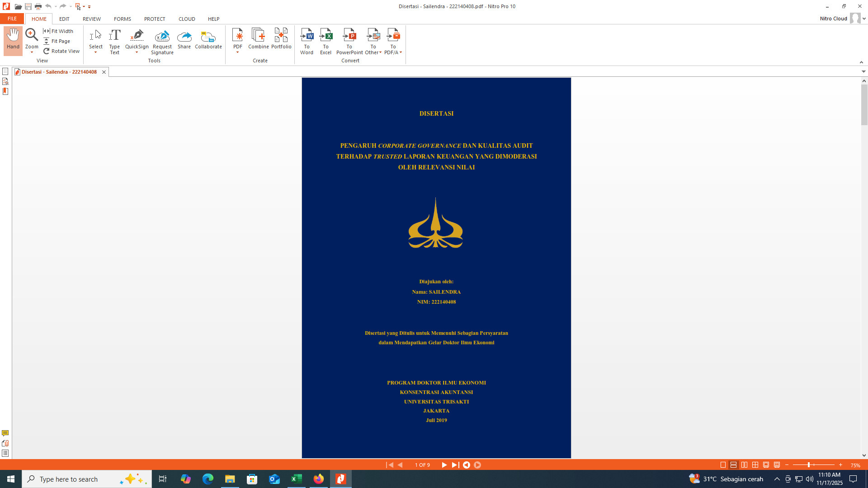Open the PDF create dropdown arrow

(x=237, y=52)
